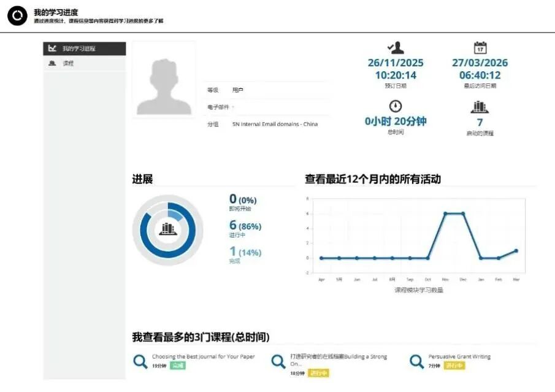Click the books icon above 启动的课程 count
The height and width of the screenshot is (392, 555).
click(480, 107)
